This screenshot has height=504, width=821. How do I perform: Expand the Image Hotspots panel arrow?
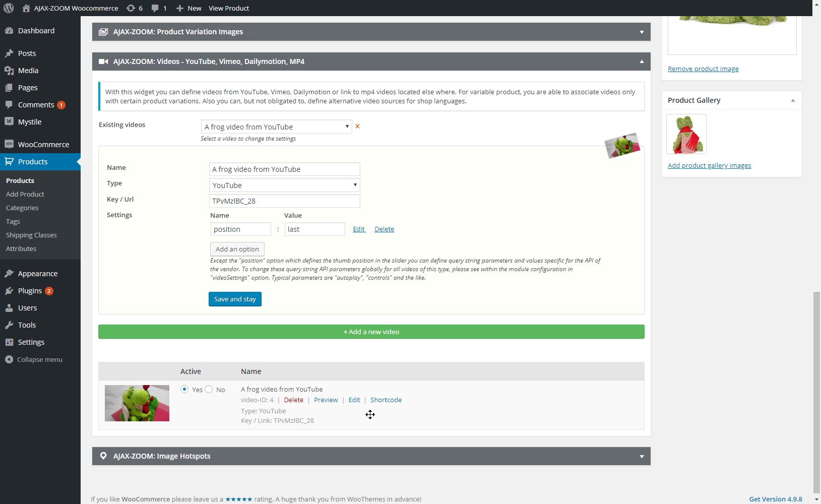642,457
